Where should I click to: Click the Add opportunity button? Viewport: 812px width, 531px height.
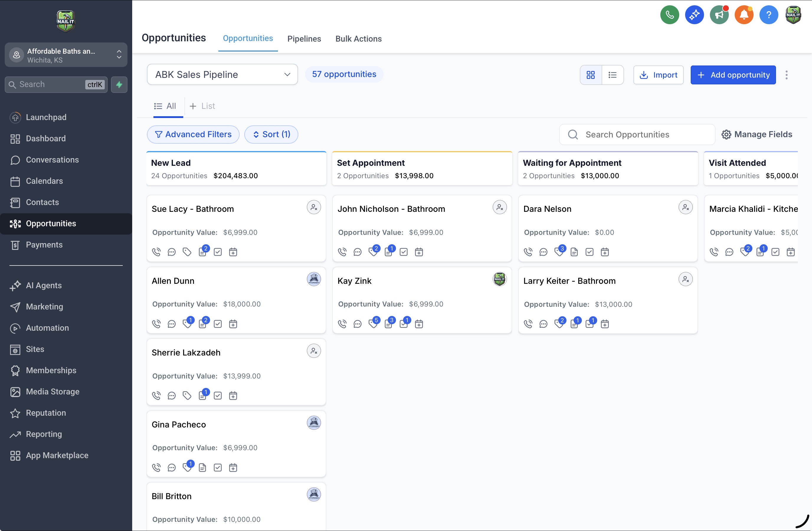coord(733,75)
